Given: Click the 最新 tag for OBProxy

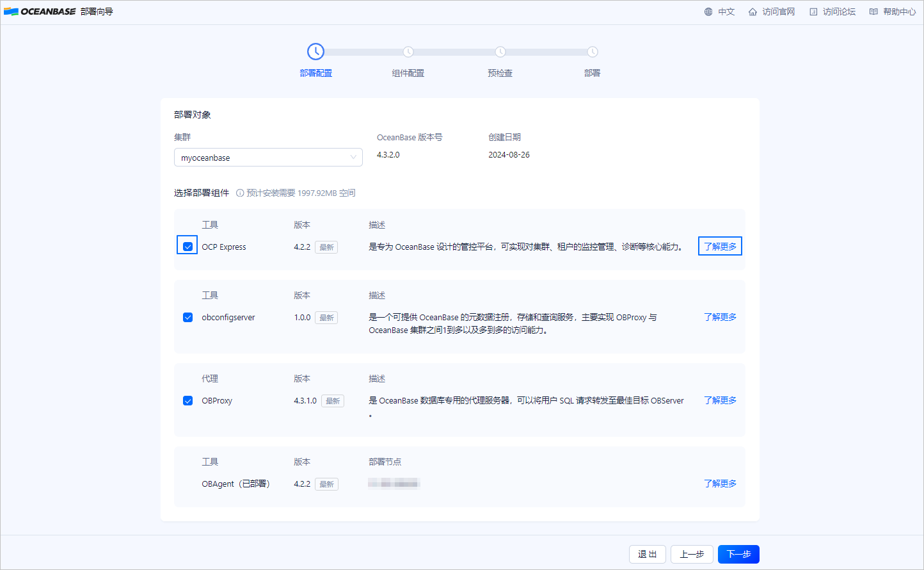Looking at the screenshot, I should coord(333,401).
